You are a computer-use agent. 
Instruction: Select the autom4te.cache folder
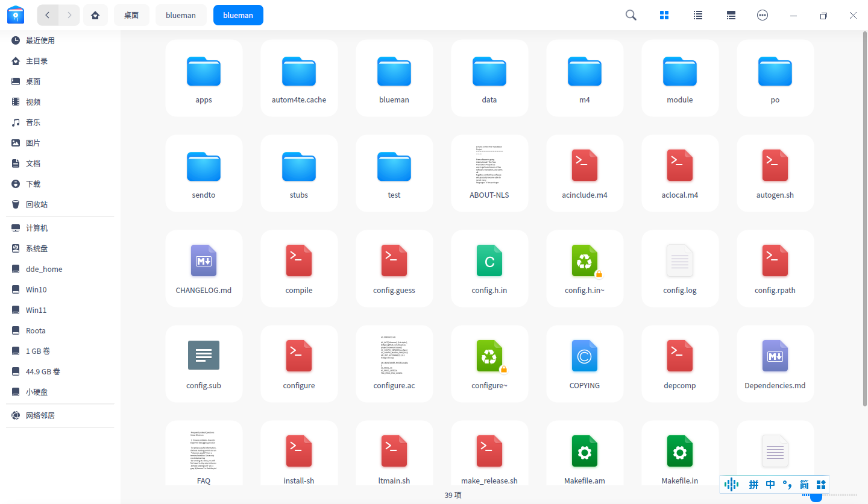pos(299,78)
